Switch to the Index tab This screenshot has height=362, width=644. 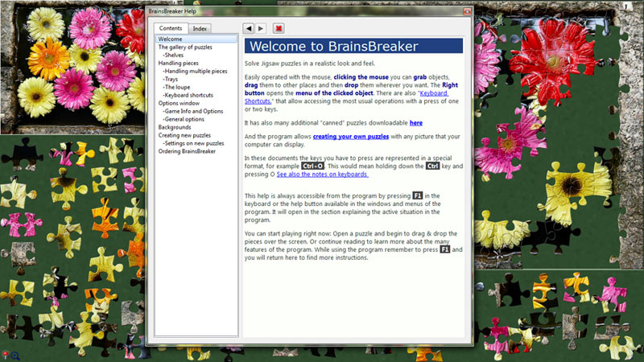(x=200, y=28)
